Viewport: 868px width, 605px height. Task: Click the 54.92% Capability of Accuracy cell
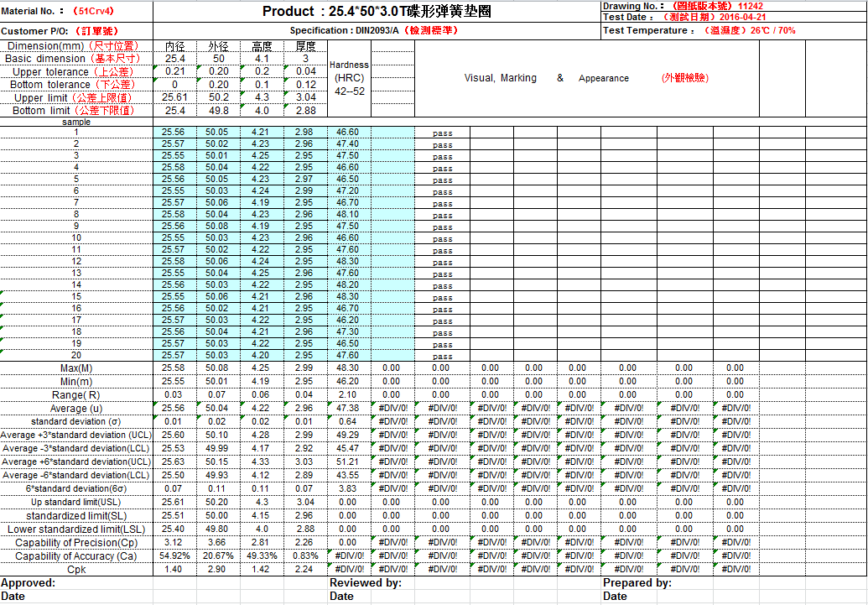pos(174,555)
